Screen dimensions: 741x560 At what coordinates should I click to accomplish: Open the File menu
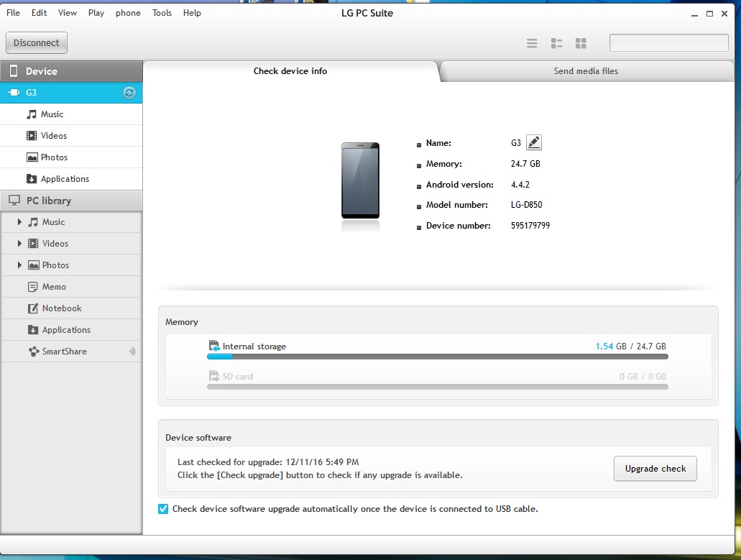(13, 13)
